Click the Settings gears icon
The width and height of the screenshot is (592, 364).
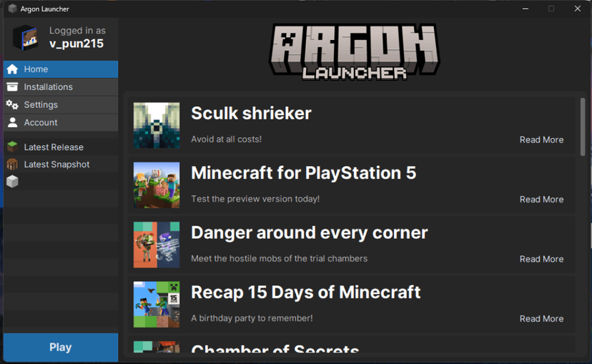12,104
